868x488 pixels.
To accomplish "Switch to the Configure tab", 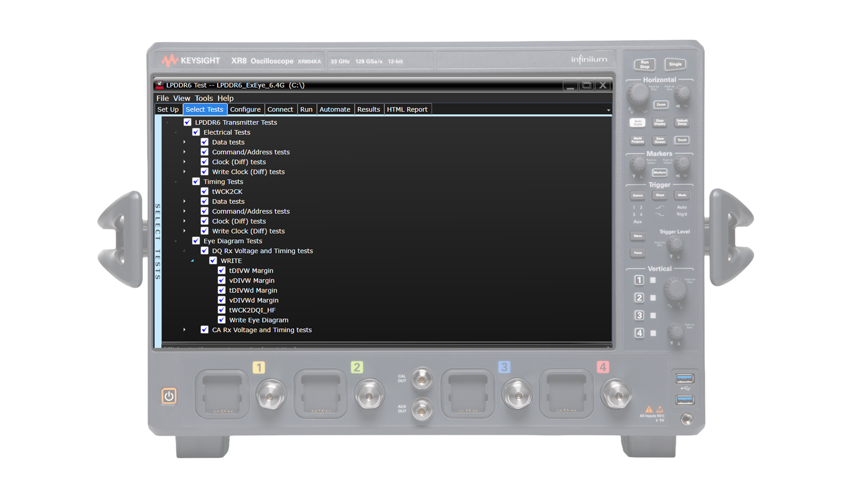I will tap(246, 109).
